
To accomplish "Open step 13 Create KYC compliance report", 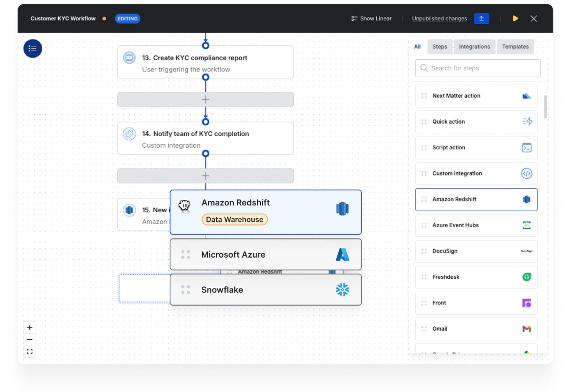I will [x=205, y=62].
